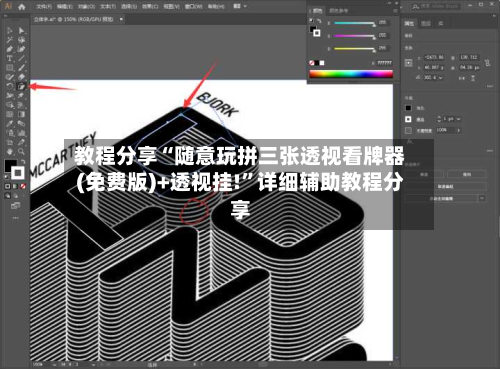Switch to the Color Guide tab

(338, 11)
